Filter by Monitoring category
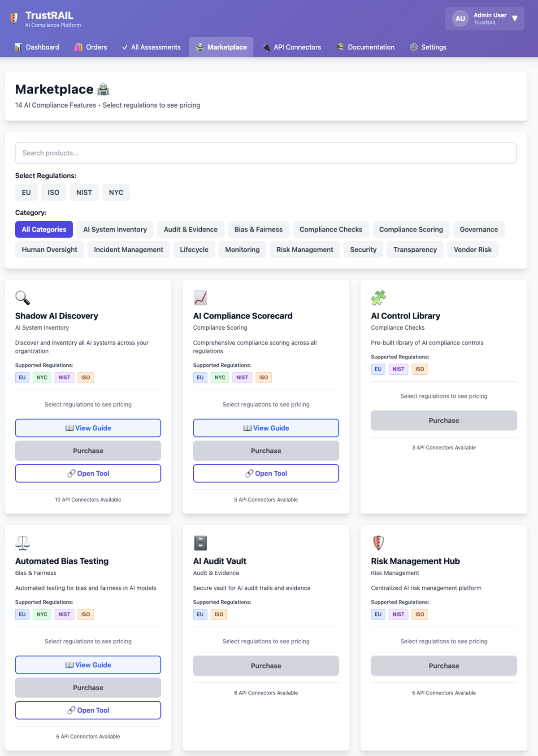The height and width of the screenshot is (756, 538). [x=243, y=249]
